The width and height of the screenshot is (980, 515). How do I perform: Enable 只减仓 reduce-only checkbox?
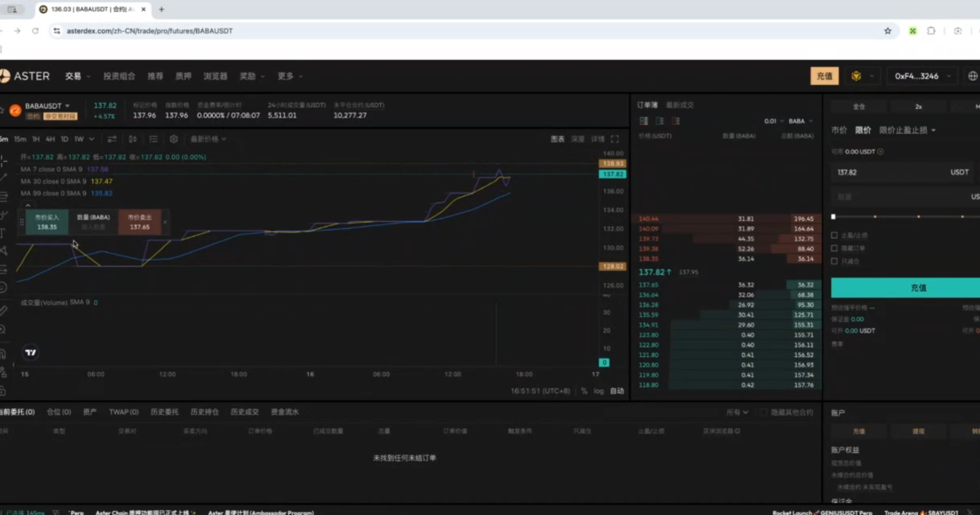point(835,261)
